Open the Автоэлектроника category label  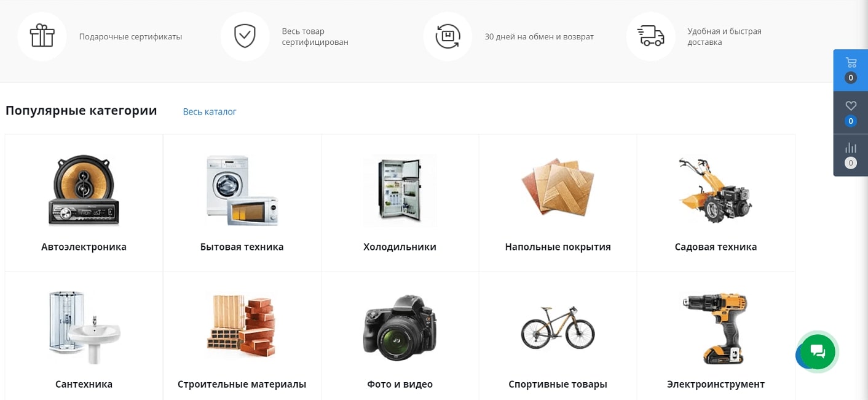point(84,247)
